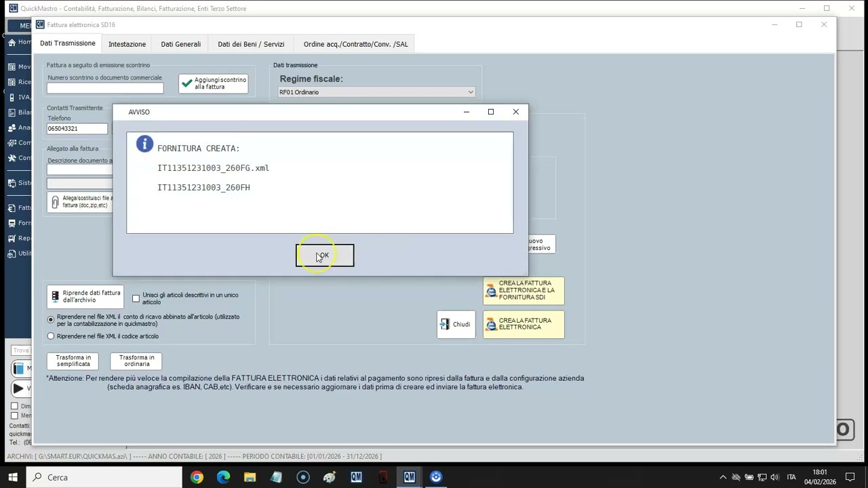
Task: Open the Ana... people sidebar icon
Action: click(12, 127)
